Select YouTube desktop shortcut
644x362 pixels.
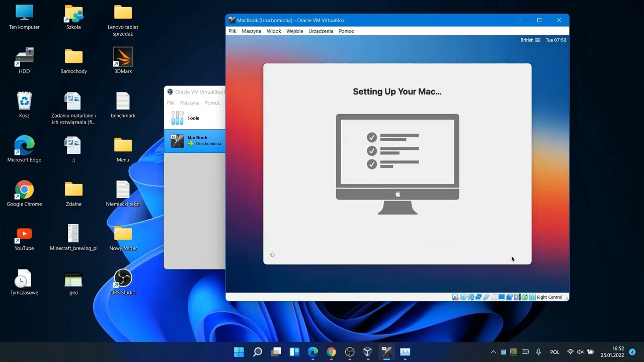tap(24, 238)
